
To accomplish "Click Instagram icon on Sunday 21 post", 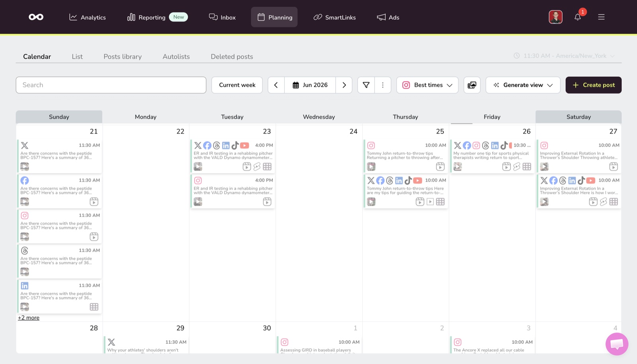I will 25,216.
